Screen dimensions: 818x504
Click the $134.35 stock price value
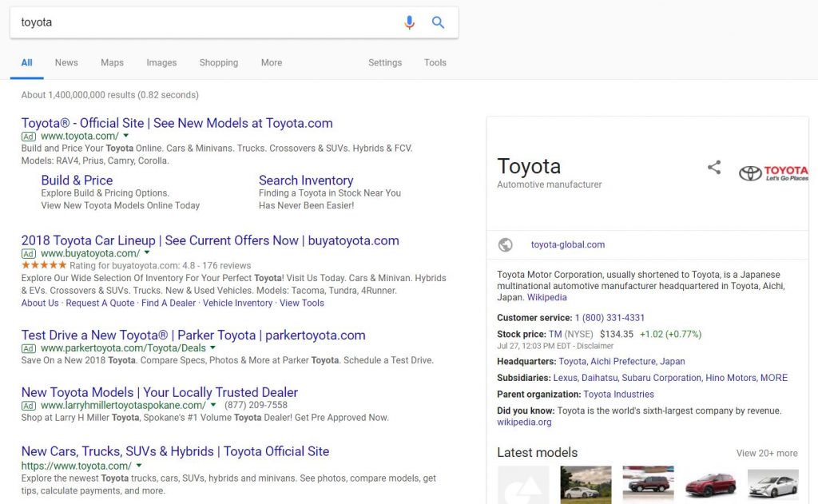tap(616, 335)
